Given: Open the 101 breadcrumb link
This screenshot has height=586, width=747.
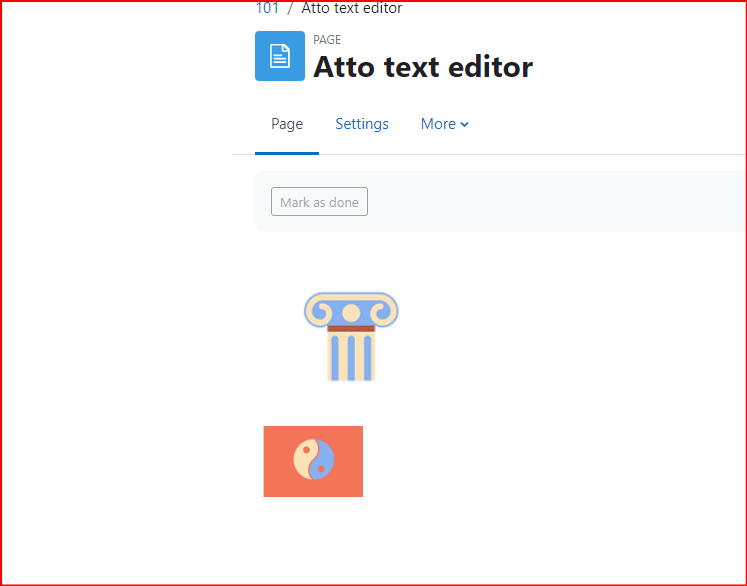Looking at the screenshot, I should 267,8.
